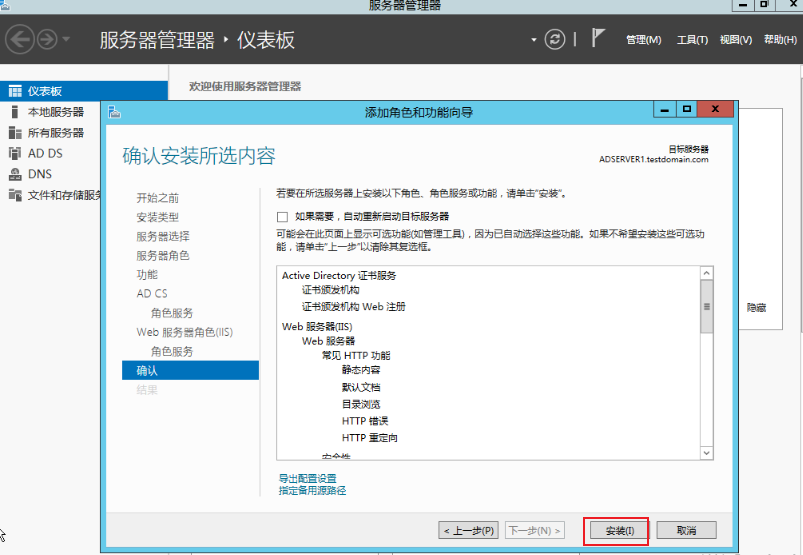Image resolution: width=803 pixels, height=555 pixels.
Task: Click the 上一步(P) button
Action: pos(468,530)
